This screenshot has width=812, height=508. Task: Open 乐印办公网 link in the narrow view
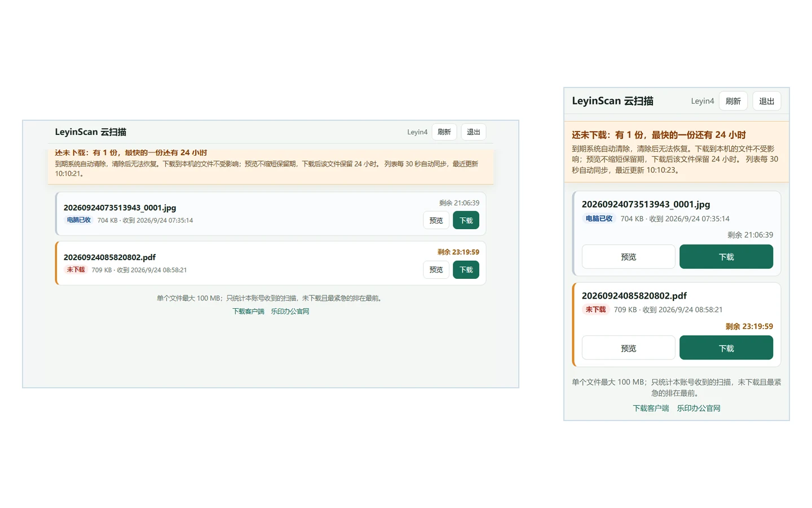(699, 408)
